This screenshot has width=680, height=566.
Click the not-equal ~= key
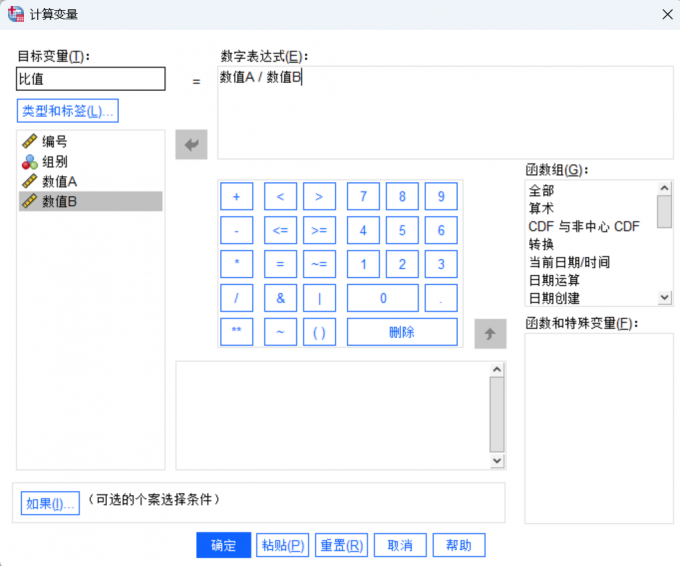coord(319,264)
